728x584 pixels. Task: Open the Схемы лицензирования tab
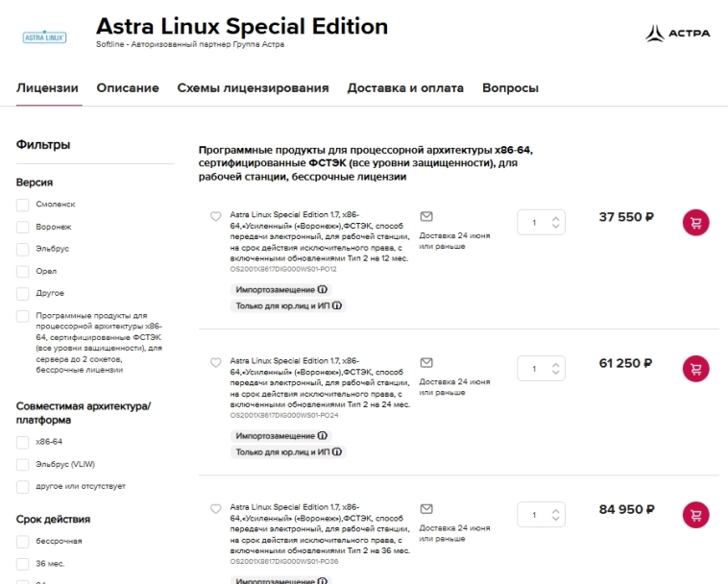pos(253,88)
